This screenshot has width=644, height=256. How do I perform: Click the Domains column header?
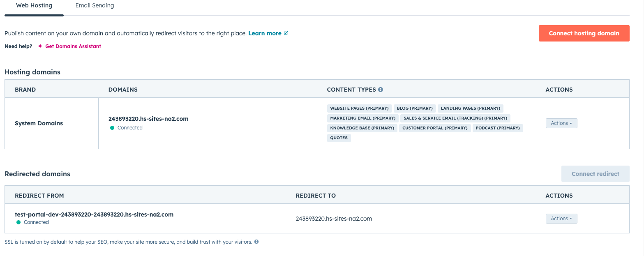pyautogui.click(x=123, y=90)
